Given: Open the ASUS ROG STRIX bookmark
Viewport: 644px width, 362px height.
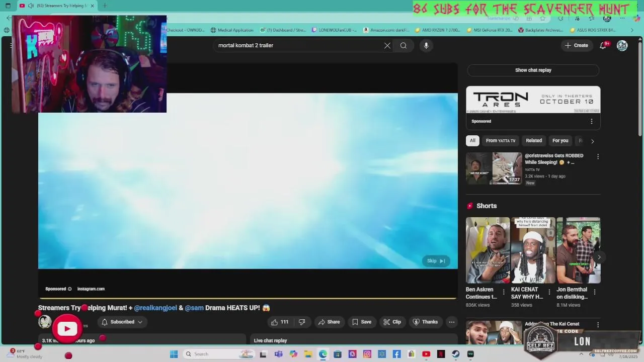Looking at the screenshot, I should [592, 30].
